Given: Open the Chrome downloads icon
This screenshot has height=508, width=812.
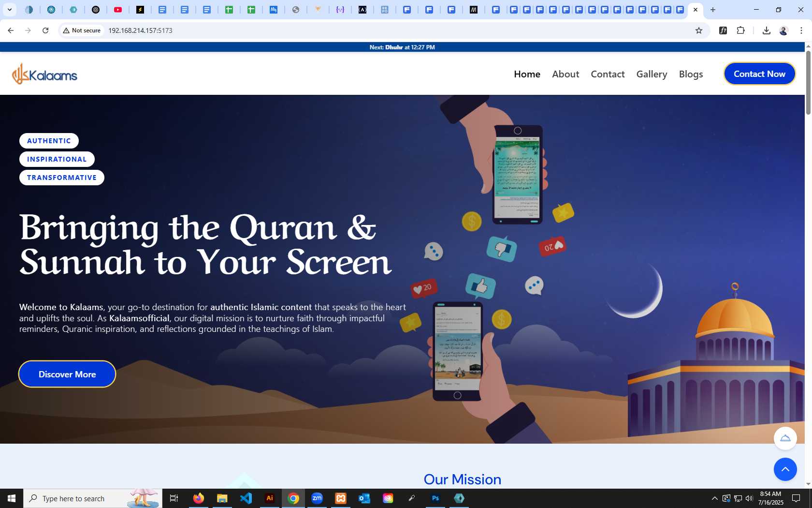Looking at the screenshot, I should [766, 30].
